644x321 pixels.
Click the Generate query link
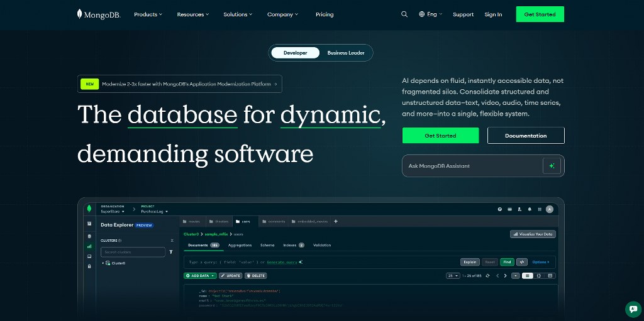click(282, 262)
